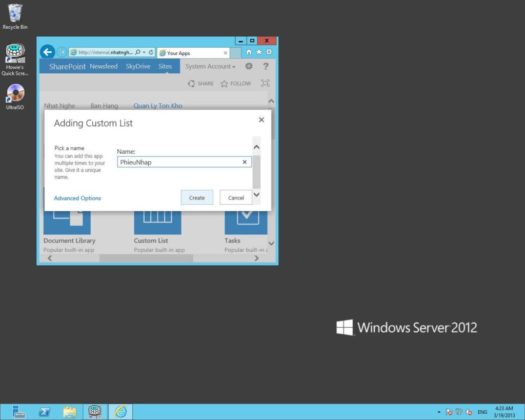Refresh the page with the reload icon
Viewport: 525px width, 420px height.
[151, 52]
